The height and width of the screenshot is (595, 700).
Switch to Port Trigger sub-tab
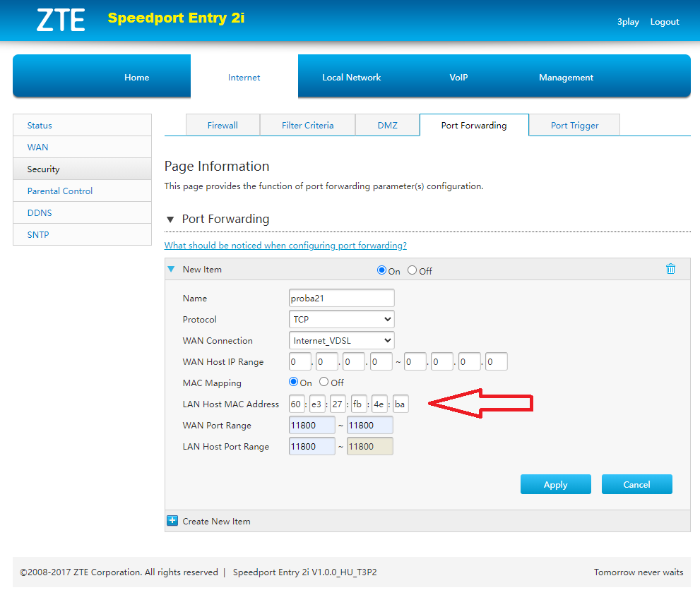point(574,126)
